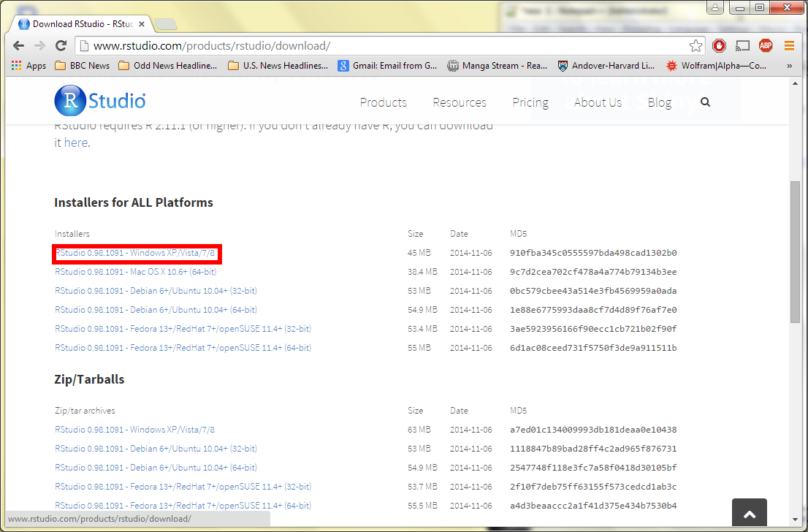Image resolution: width=808 pixels, height=532 pixels.
Task: Download the Mac OS X 10.6+ installer
Action: tap(136, 272)
